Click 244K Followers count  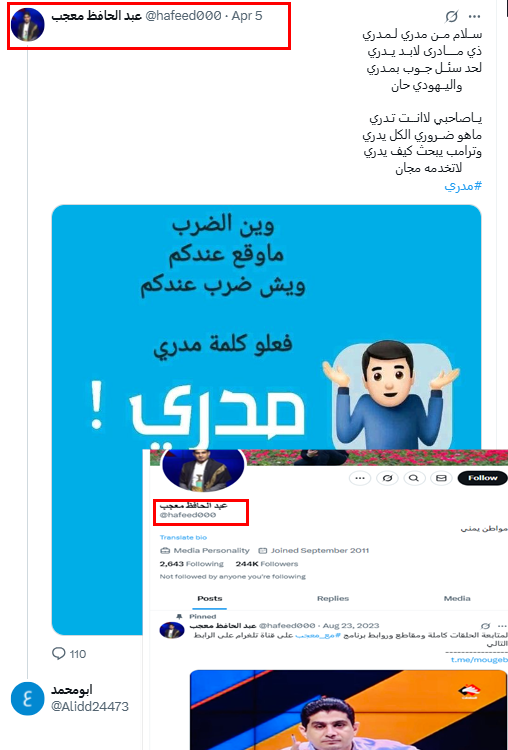pyautogui.click(x=266, y=564)
